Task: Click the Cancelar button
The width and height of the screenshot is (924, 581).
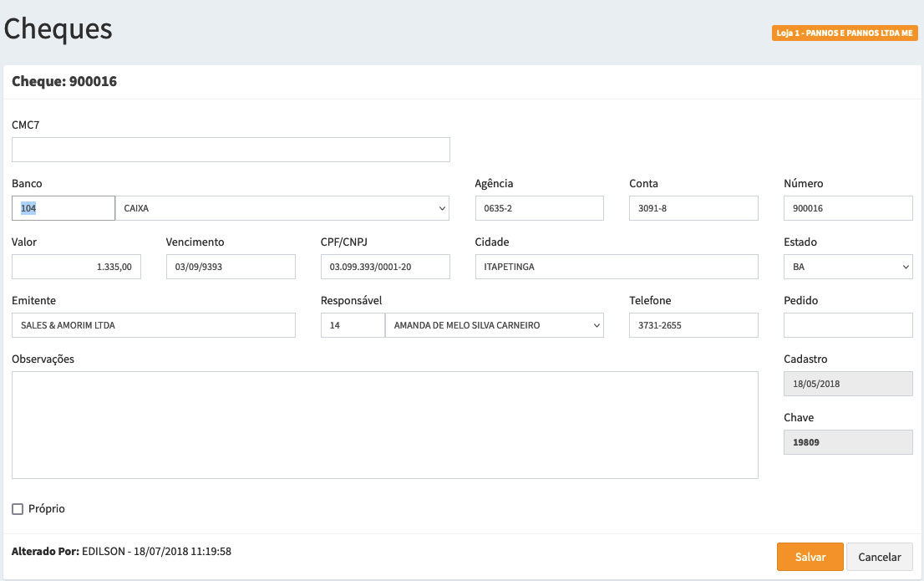Action: (880, 557)
